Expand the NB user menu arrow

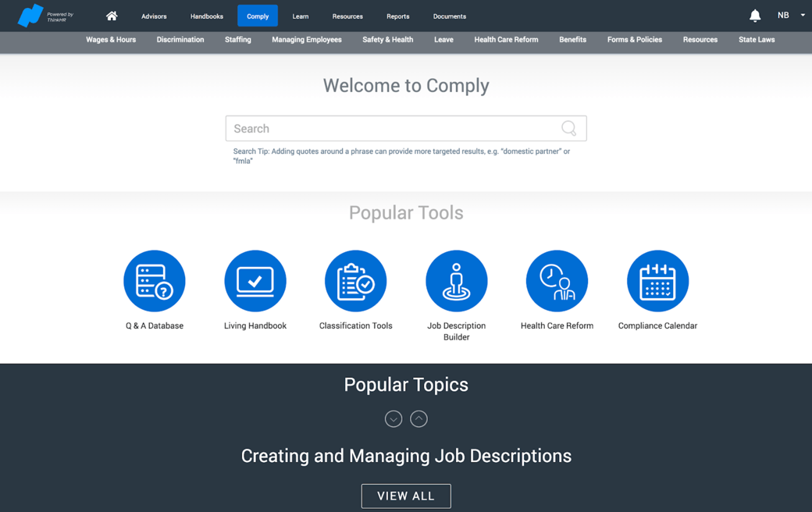click(803, 16)
